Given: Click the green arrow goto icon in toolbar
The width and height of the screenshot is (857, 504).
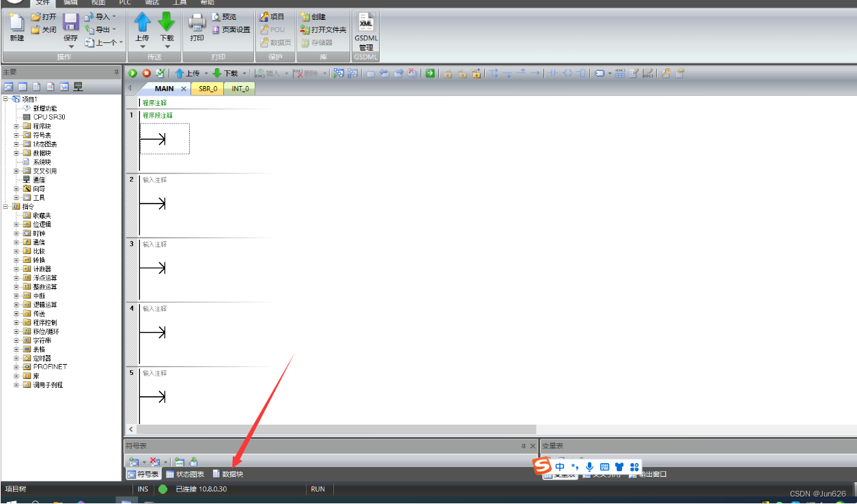Looking at the screenshot, I should [x=430, y=73].
